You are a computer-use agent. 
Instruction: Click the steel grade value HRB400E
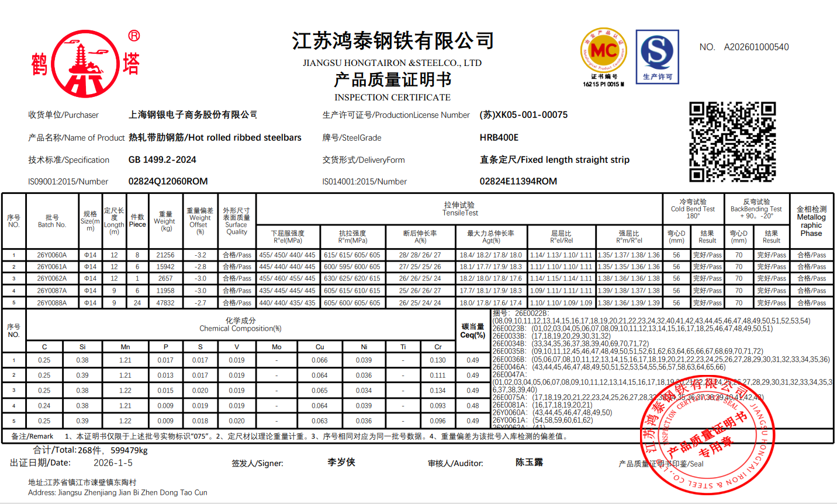click(499, 138)
